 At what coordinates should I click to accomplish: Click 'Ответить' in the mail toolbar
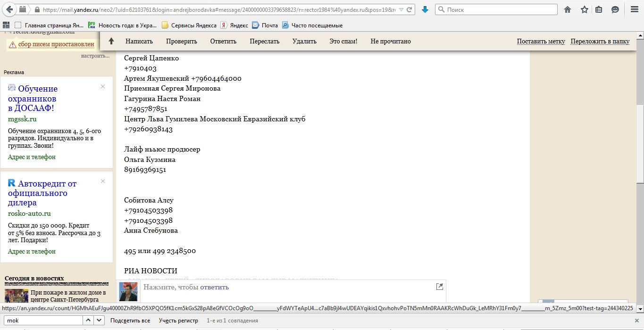[223, 41]
